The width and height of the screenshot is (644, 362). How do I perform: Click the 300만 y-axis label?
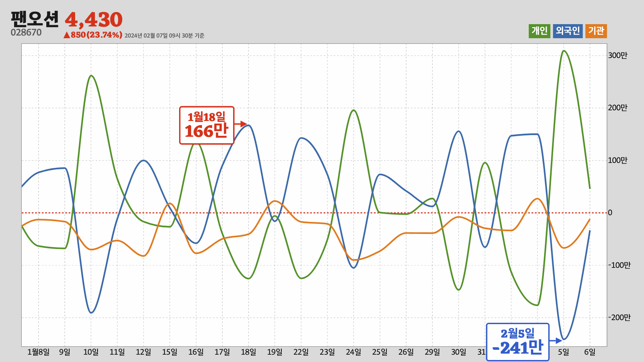point(618,56)
